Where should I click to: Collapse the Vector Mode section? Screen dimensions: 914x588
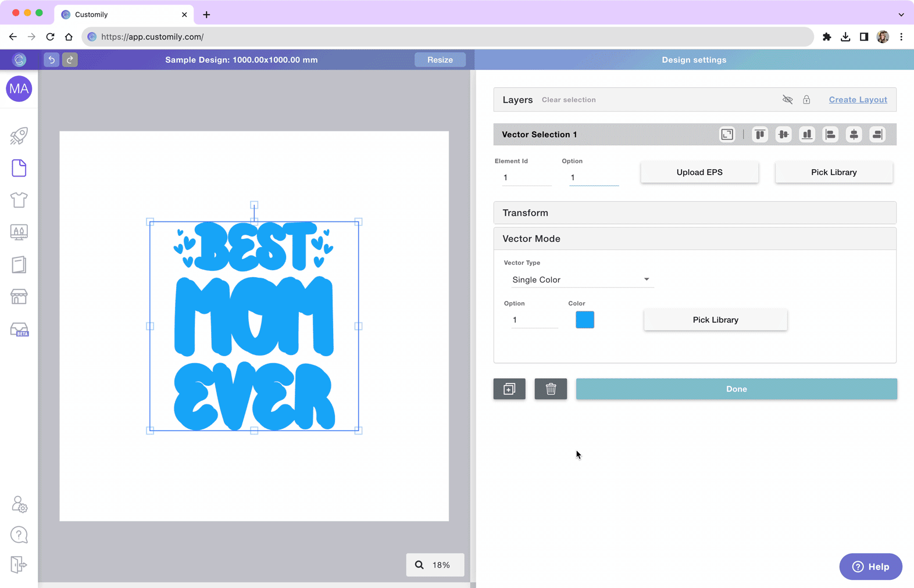[695, 239]
